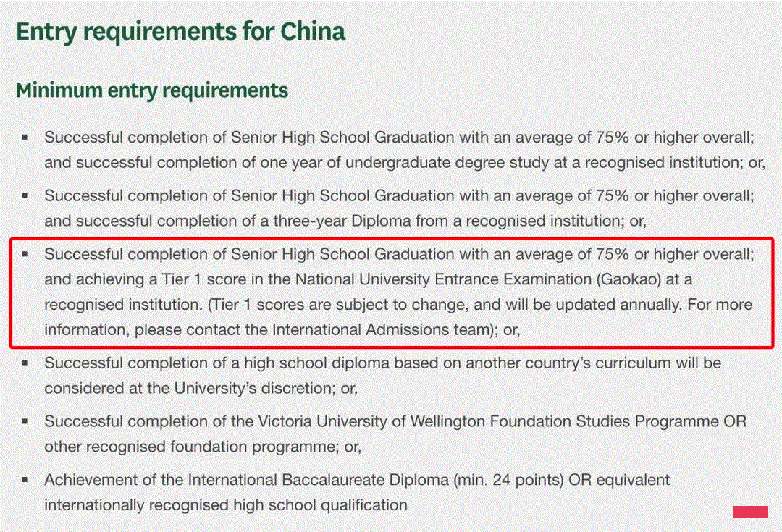Click bullet marker for the Gaokao Tier 1 requirement

tap(25, 254)
